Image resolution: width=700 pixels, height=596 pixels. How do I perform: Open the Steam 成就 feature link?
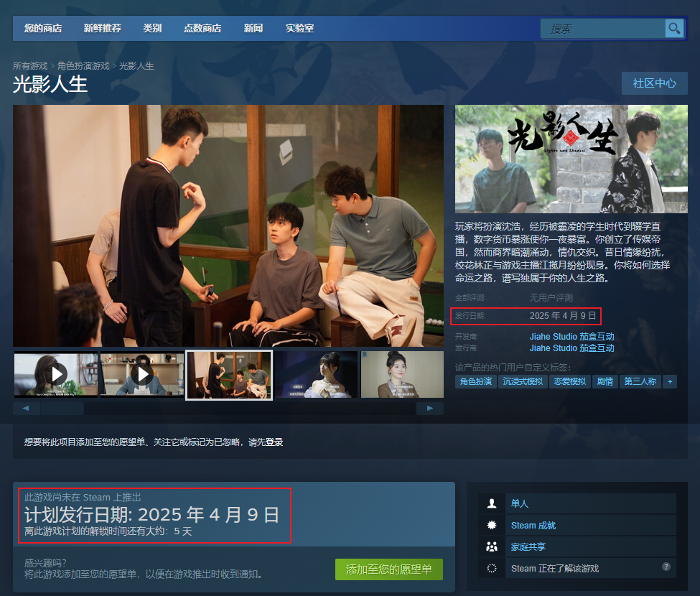coord(533,525)
